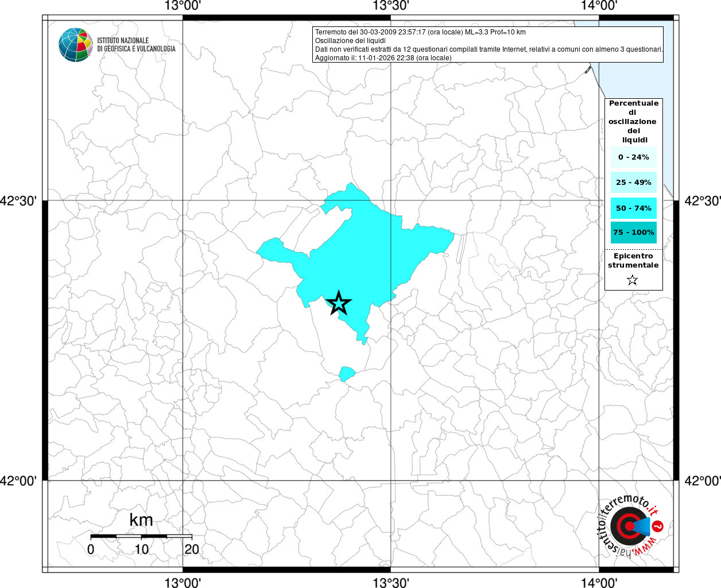Click the '0' scale bar value
This screenshot has width=721, height=588.
(x=91, y=549)
